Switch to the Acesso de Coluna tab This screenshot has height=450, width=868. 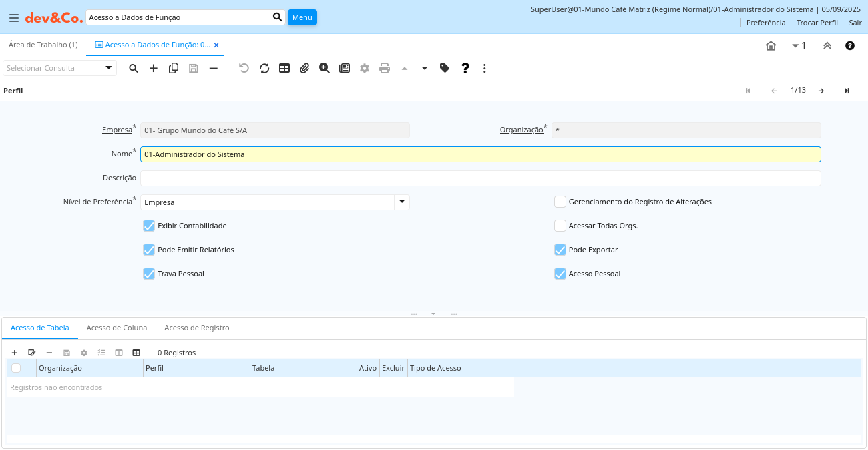coord(117,328)
